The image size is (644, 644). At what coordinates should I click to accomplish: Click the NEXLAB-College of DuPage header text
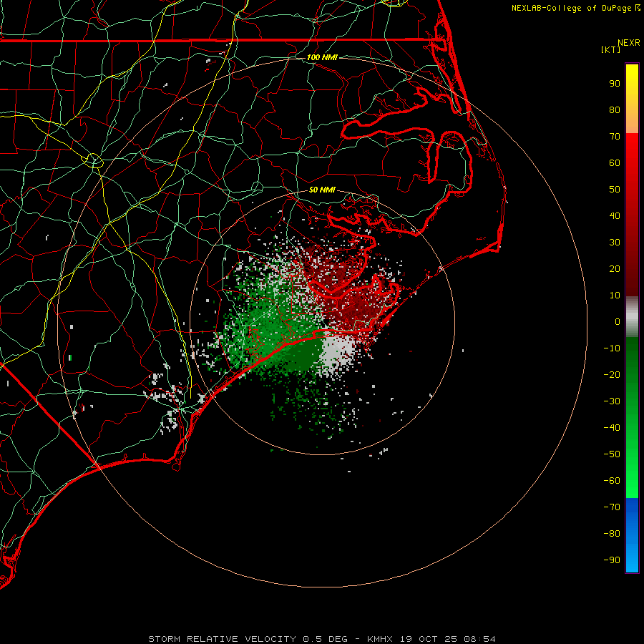575,8
